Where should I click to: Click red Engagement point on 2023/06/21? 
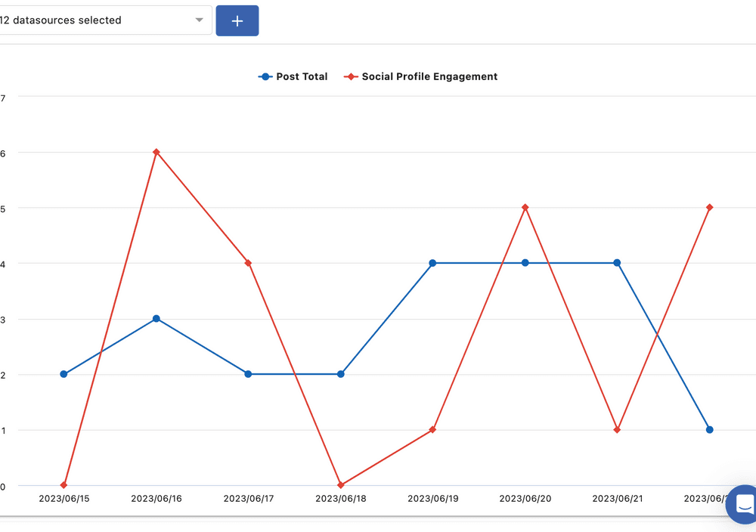coord(617,429)
